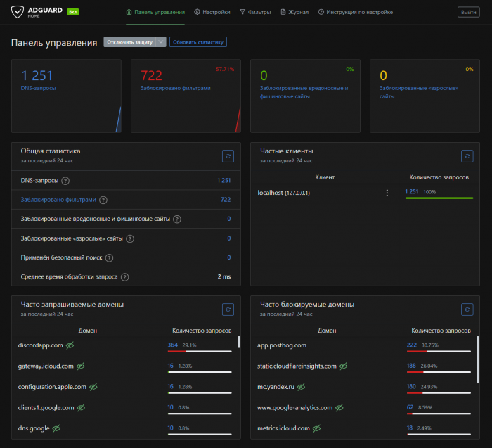Screen dimensions: 492x448
Task: Click help icon next to DNS-запросы row
Action: point(65,181)
